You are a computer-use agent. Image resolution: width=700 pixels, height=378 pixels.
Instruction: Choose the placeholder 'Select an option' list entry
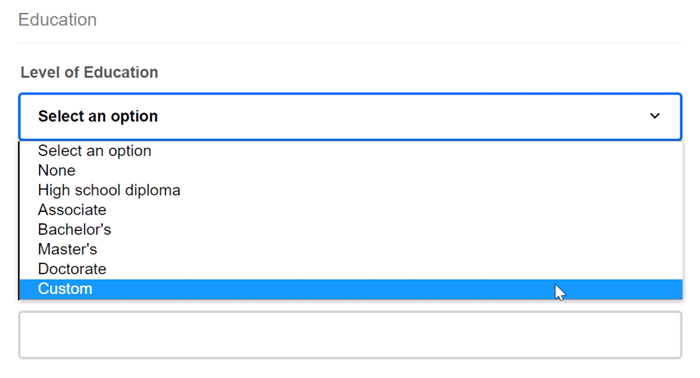(351, 151)
